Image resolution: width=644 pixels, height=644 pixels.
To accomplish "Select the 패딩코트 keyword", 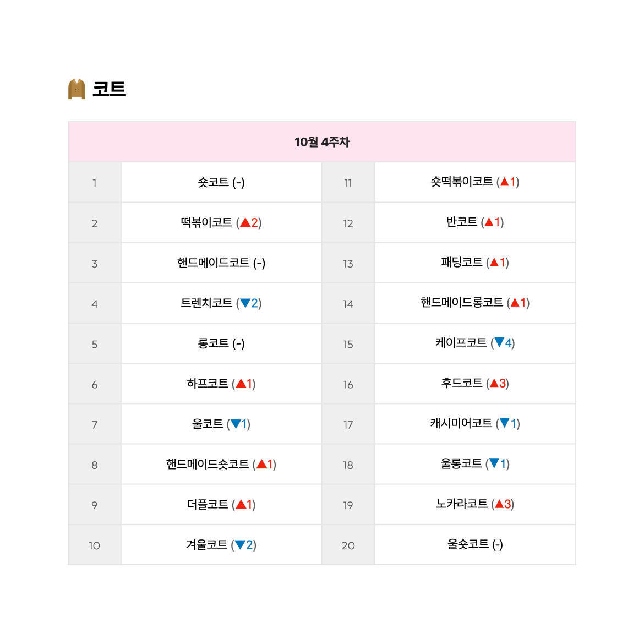I will pos(462,261).
